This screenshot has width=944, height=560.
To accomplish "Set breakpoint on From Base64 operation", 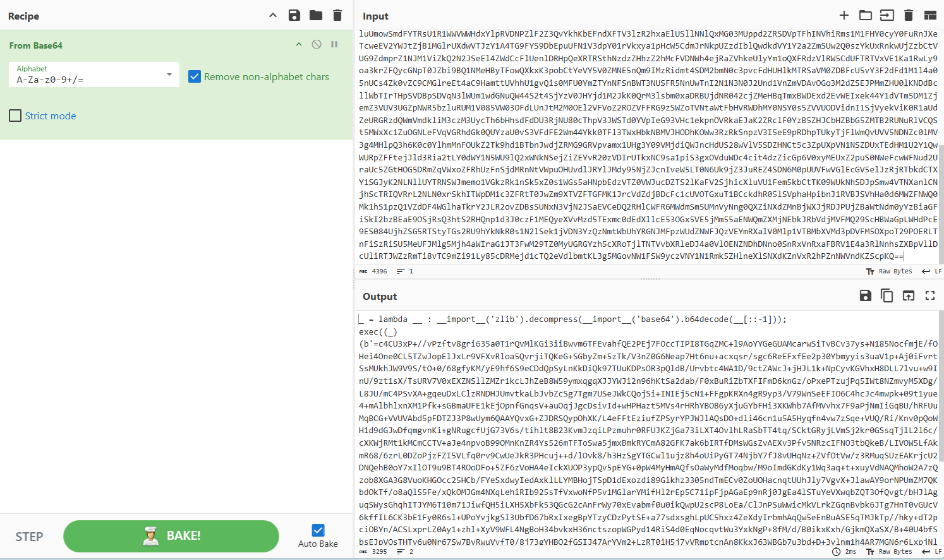I will pos(334,45).
